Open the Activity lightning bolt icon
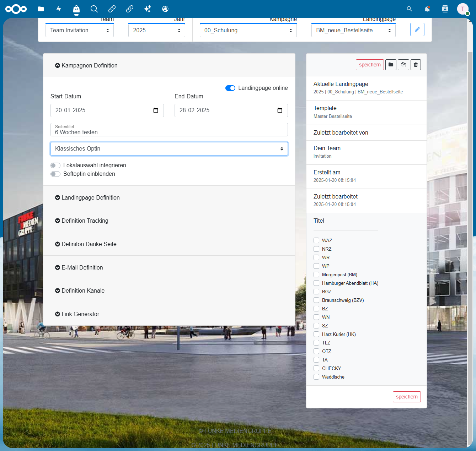 (59, 9)
